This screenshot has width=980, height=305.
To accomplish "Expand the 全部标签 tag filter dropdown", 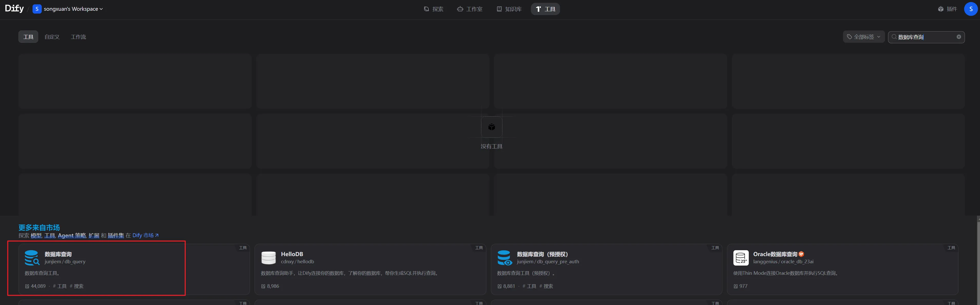I will click(863, 37).
